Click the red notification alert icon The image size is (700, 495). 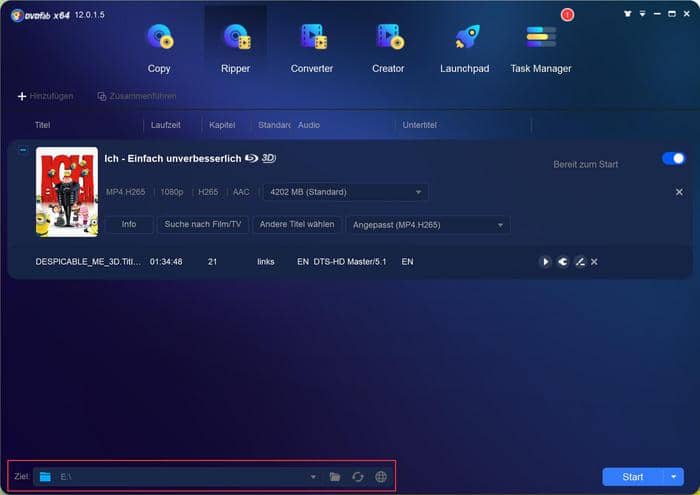(567, 15)
